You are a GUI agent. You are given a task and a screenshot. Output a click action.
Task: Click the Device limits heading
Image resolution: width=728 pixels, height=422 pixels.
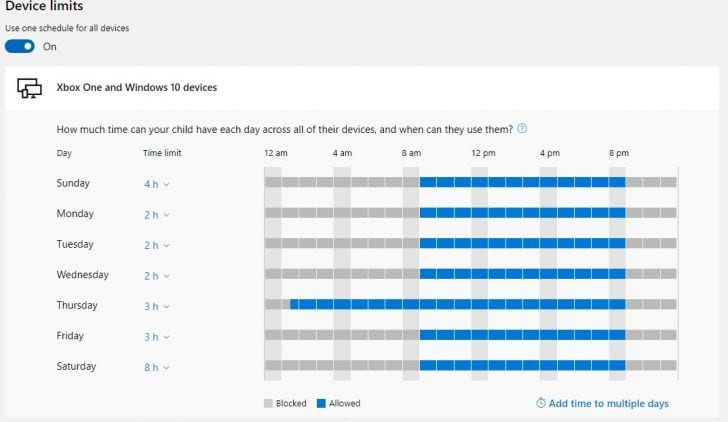(44, 6)
